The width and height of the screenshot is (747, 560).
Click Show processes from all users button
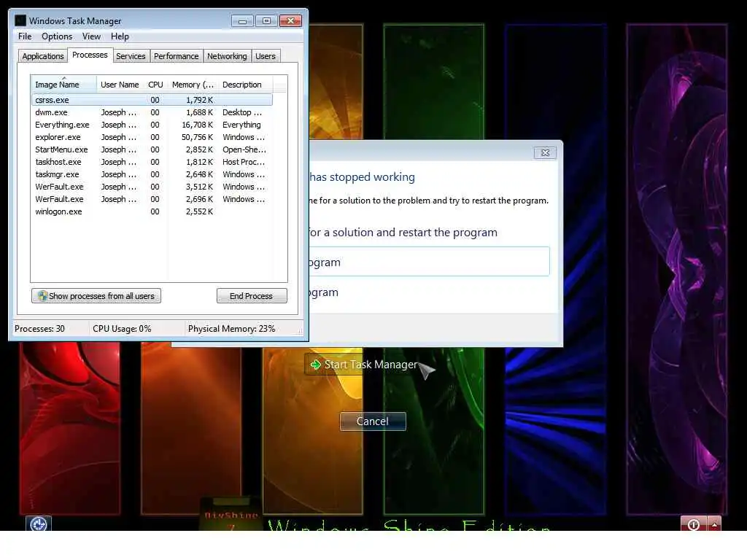(x=96, y=296)
